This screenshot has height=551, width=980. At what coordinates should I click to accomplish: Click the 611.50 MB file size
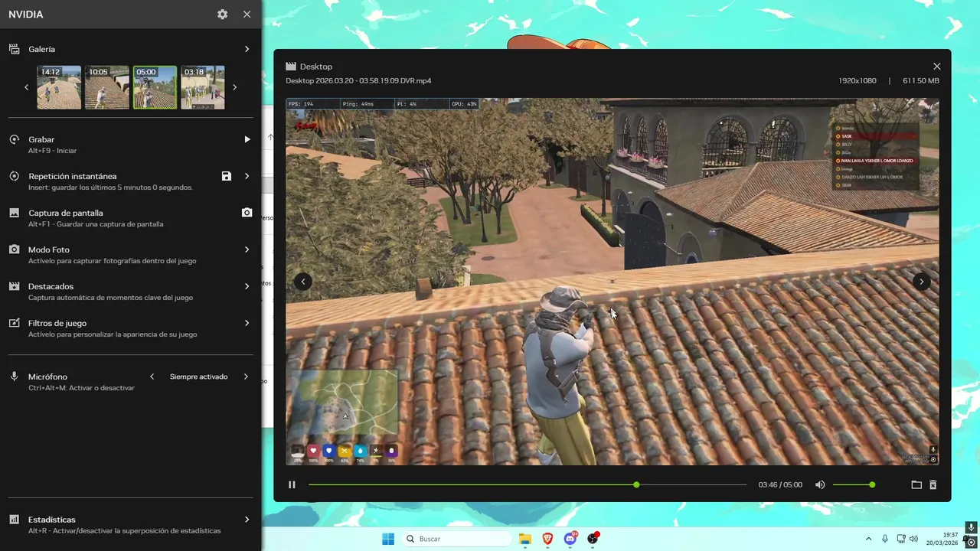(921, 80)
